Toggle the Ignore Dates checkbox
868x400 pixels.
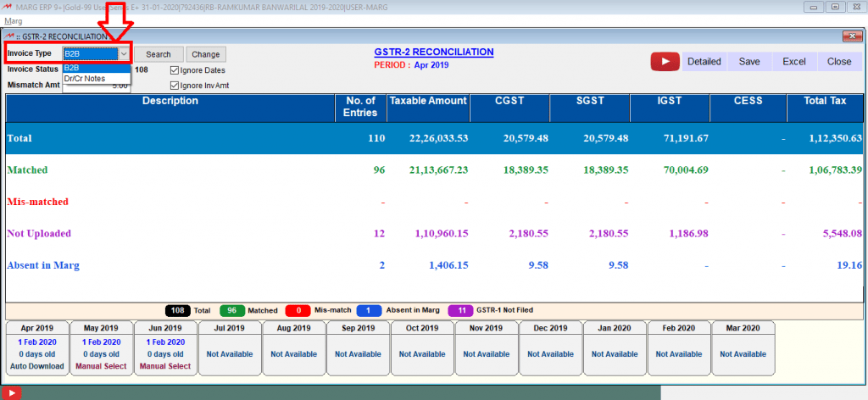tap(175, 70)
